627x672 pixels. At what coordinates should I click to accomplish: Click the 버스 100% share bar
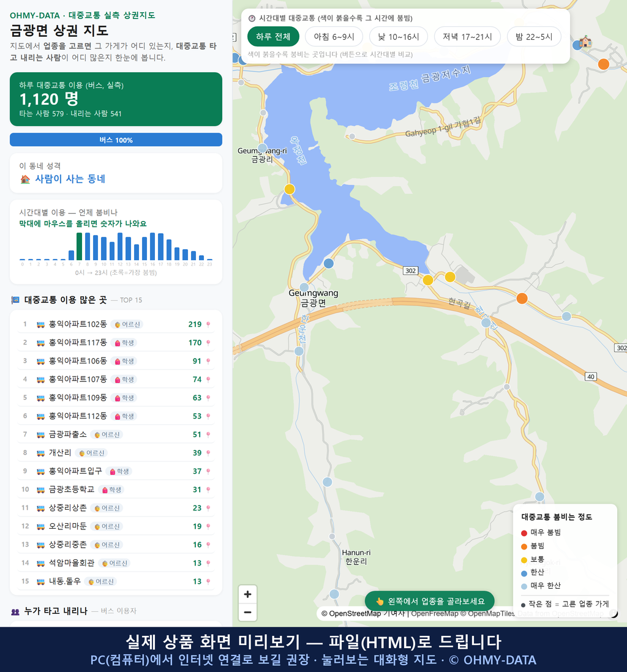pos(116,140)
